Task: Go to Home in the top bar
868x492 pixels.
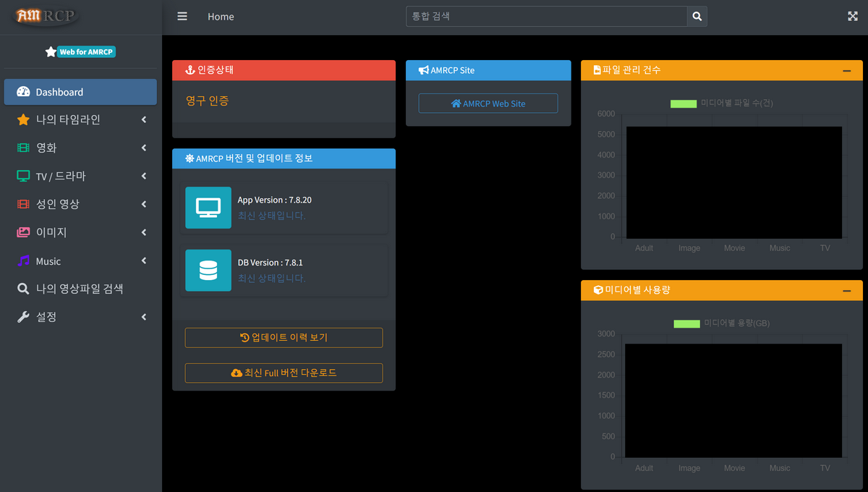Action: click(221, 17)
